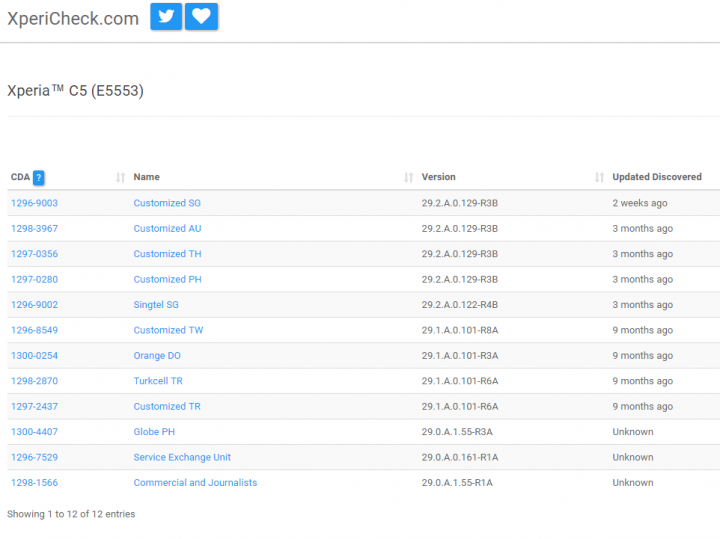Open the Customized TR link
The width and height of the screenshot is (720, 539).
pyautogui.click(x=167, y=407)
